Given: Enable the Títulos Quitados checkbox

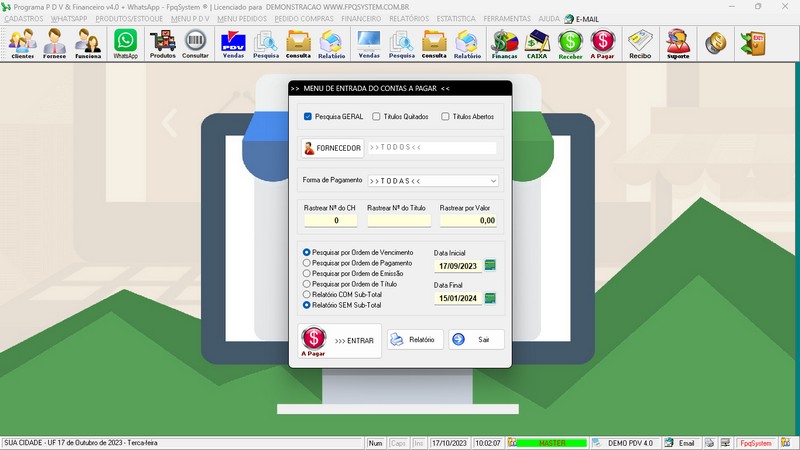Looking at the screenshot, I should click(x=376, y=116).
